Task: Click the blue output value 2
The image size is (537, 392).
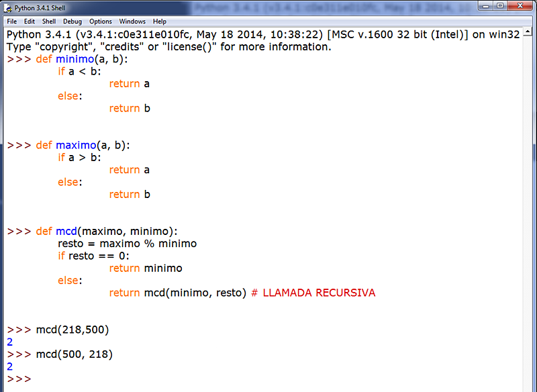Action: (9, 342)
